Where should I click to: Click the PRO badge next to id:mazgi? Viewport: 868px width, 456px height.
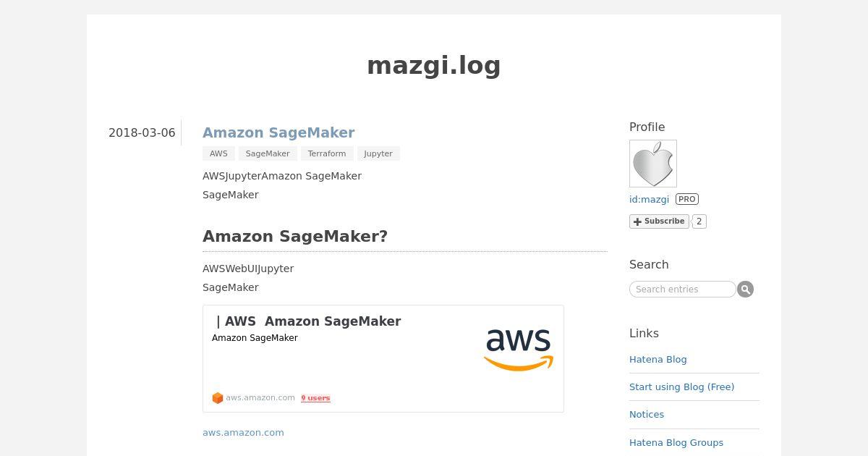click(x=687, y=199)
